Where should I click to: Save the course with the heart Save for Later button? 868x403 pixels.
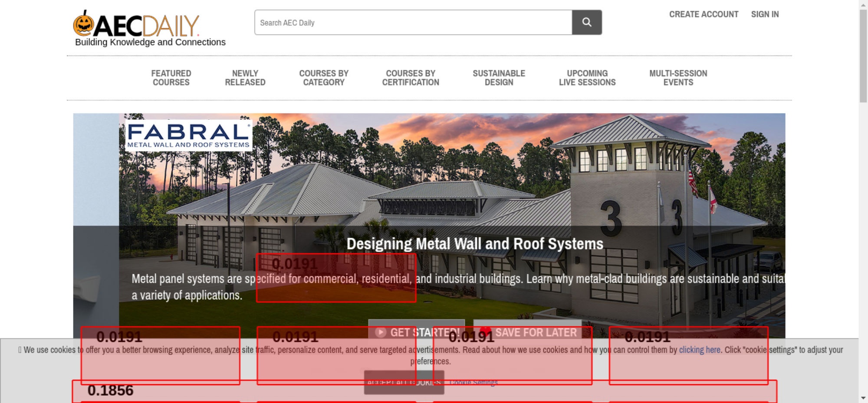pos(527,332)
